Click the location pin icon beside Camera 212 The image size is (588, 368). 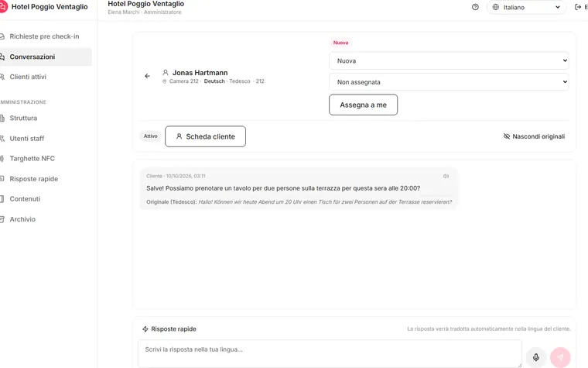164,81
